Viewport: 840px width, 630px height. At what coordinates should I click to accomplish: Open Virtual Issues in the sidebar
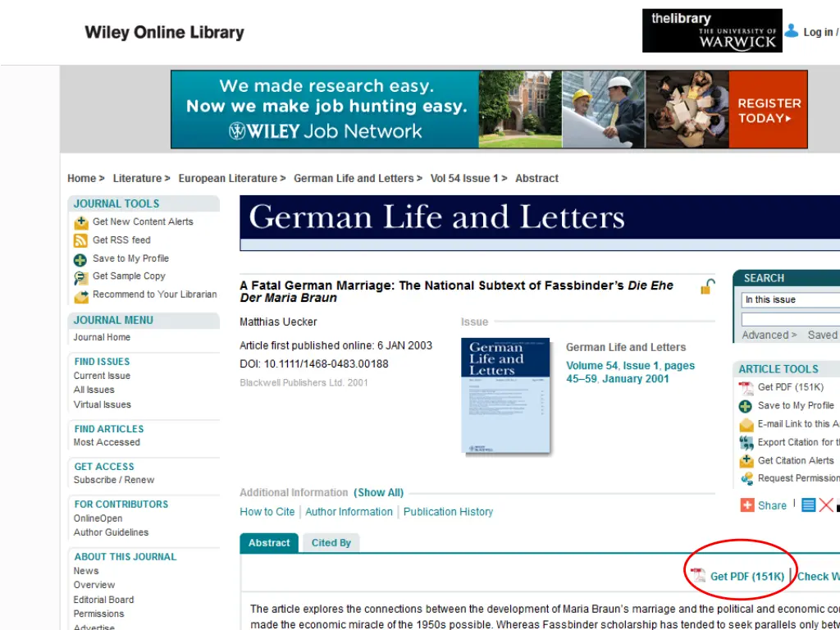103,404
